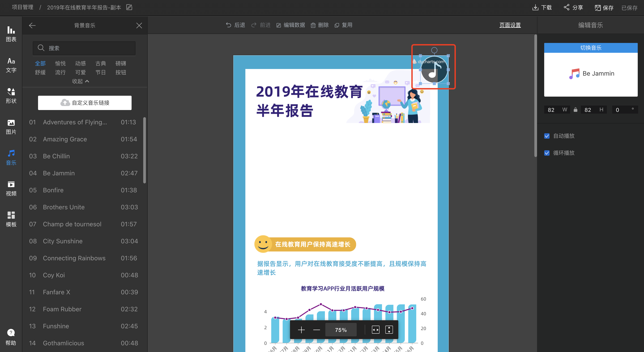The width and height of the screenshot is (644, 352).
Task: Click the rotation degree input field
Action: (625, 110)
